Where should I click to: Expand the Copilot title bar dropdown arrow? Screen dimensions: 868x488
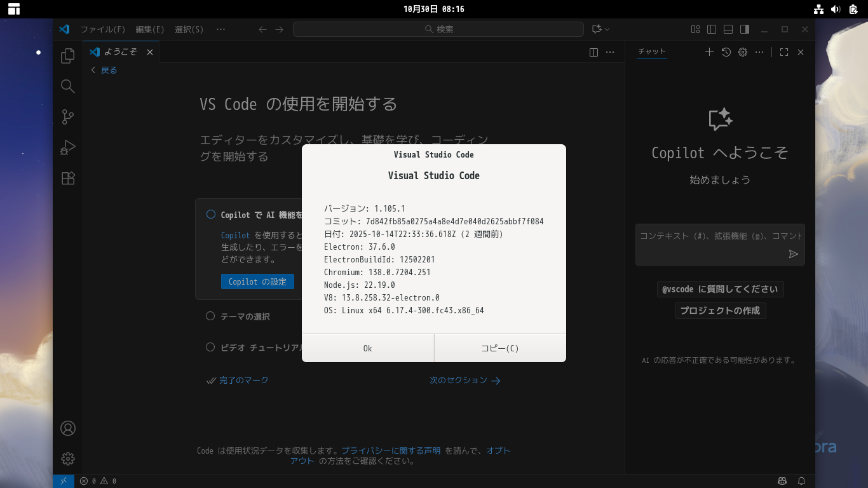coord(607,29)
